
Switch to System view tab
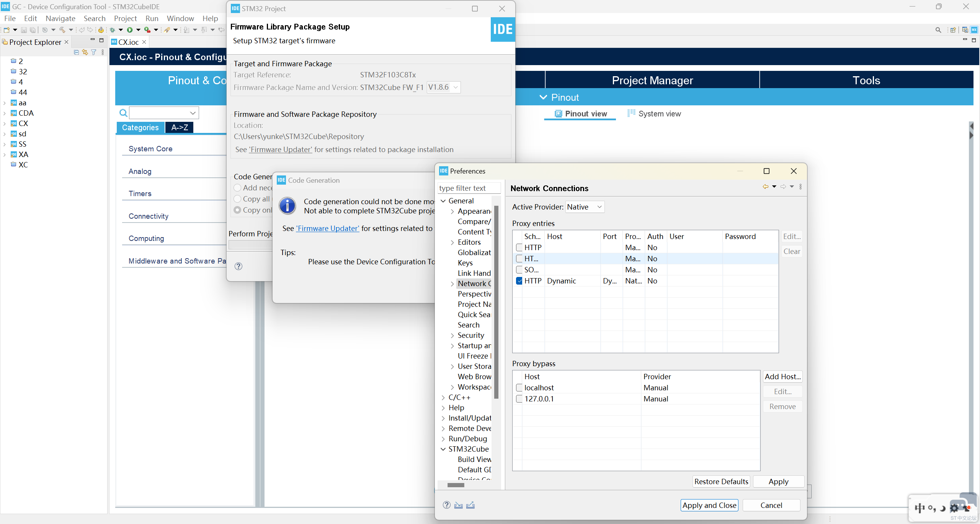pos(654,114)
